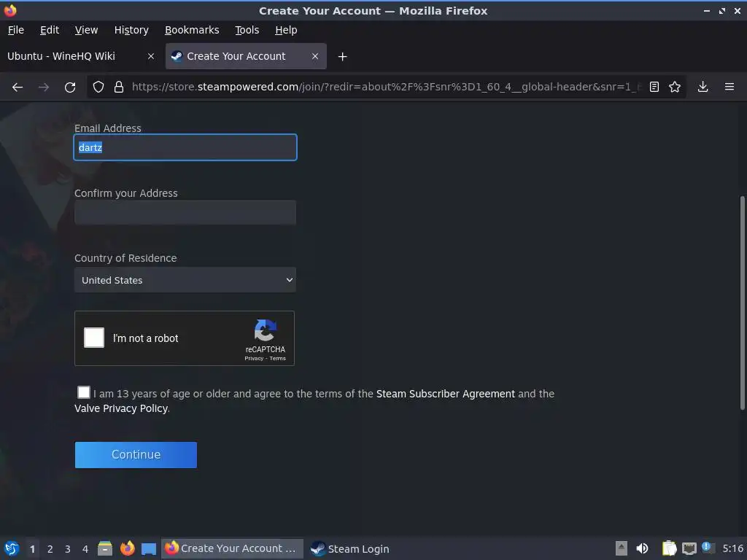Click the blue Continue button
Viewport: 747px width, 560px height.
[136, 455]
